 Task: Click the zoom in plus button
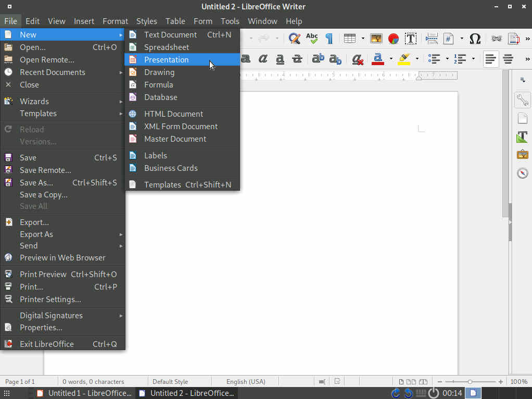tap(500, 382)
